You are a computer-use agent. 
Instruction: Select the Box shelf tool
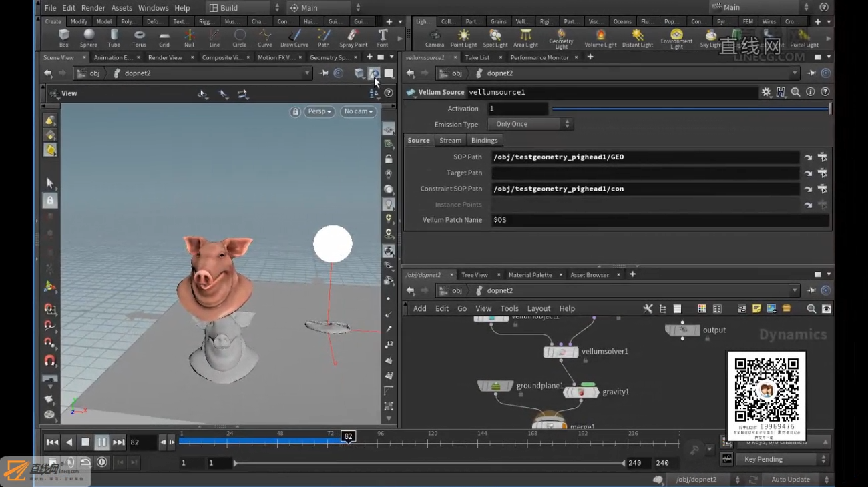tap(64, 38)
